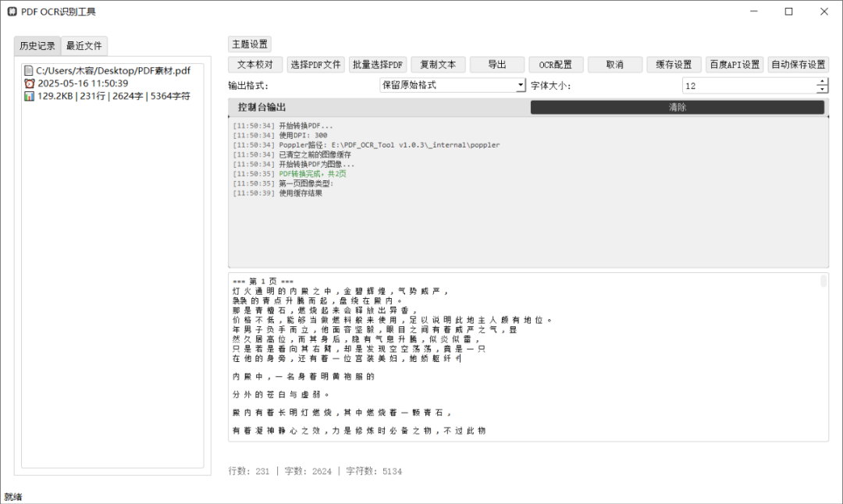Open 缓存设置 cache settings
Viewport: 843px width, 504px height.
[674, 65]
